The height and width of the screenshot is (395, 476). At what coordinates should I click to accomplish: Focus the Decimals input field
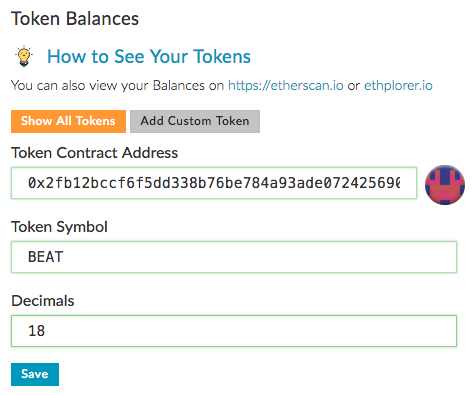(x=234, y=331)
